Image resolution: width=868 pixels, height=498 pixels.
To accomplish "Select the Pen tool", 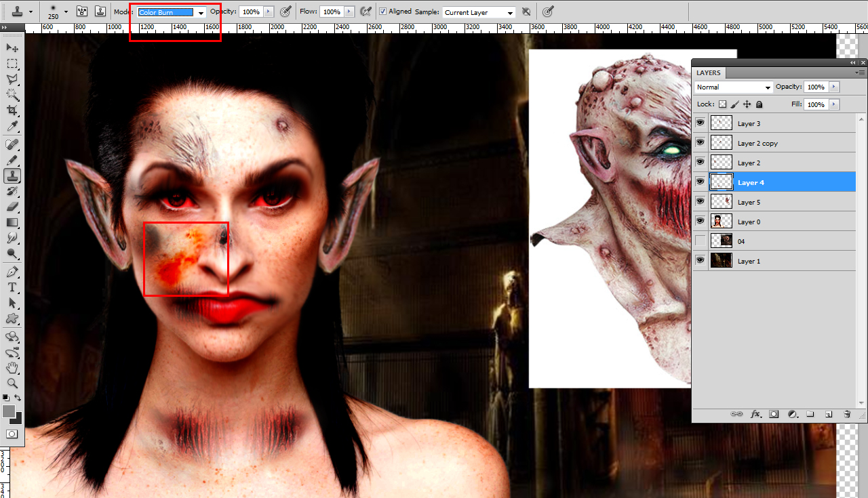I will coord(12,272).
